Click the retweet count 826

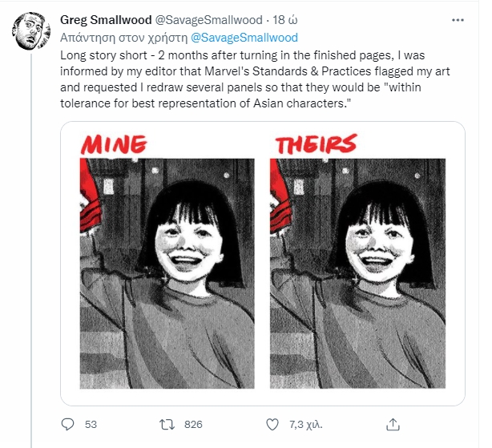(193, 424)
